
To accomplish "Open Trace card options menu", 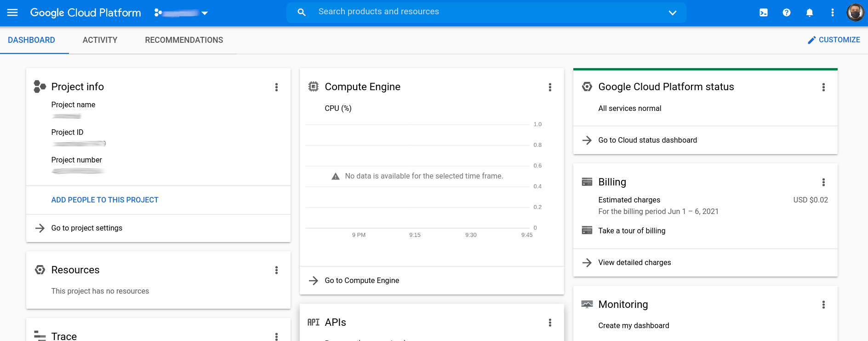I will 276,336.
